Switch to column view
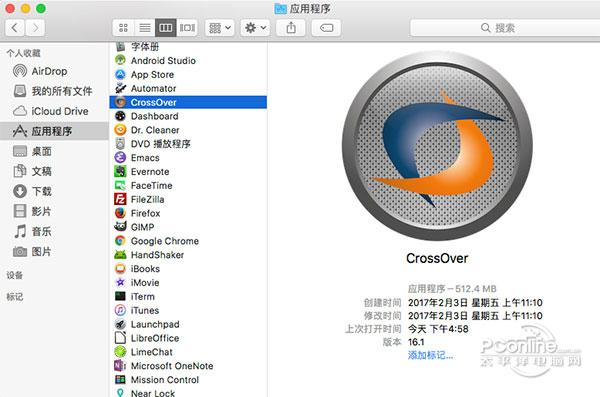The width and height of the screenshot is (600, 397). (166, 28)
